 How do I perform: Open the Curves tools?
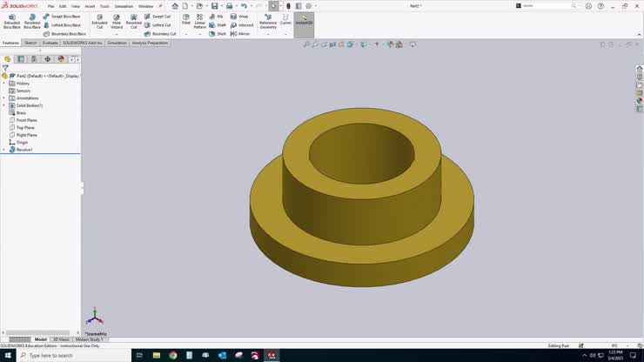[285, 19]
